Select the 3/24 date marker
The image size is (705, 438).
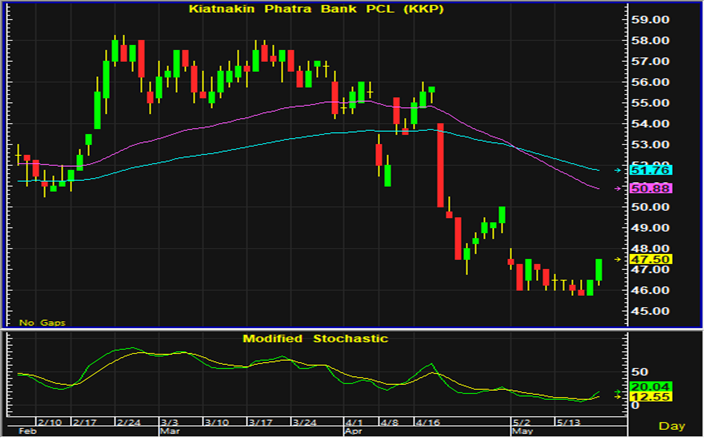click(304, 423)
